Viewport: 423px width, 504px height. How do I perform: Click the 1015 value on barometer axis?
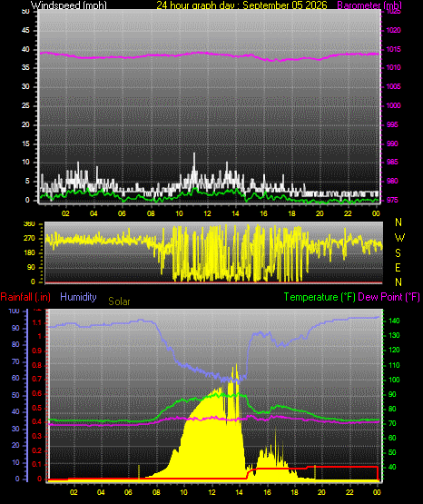point(393,49)
